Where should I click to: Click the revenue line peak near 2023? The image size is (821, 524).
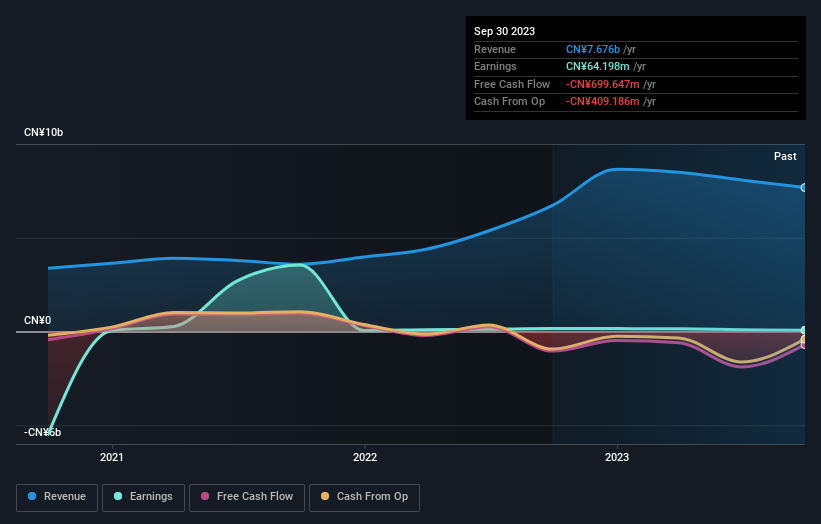(x=617, y=169)
